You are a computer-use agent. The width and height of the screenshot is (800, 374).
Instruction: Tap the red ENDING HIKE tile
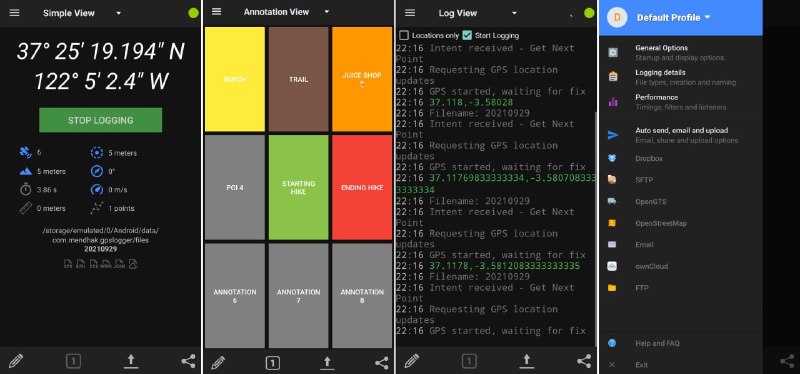pos(362,187)
